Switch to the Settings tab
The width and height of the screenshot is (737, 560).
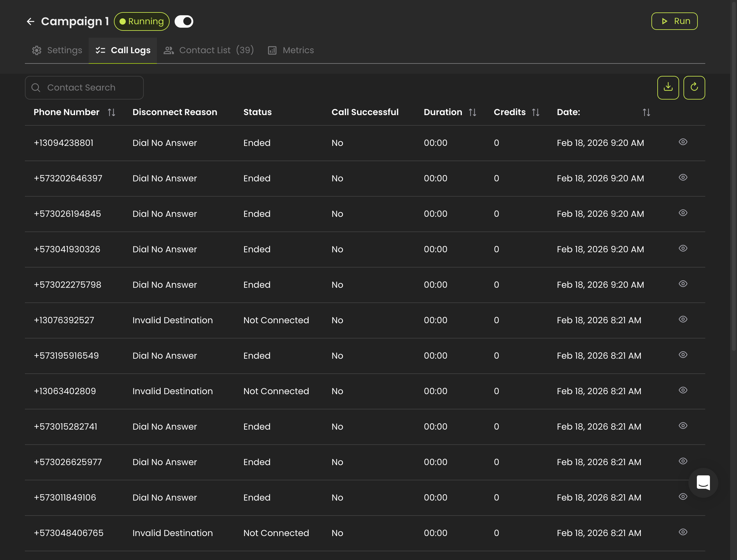pyautogui.click(x=57, y=50)
